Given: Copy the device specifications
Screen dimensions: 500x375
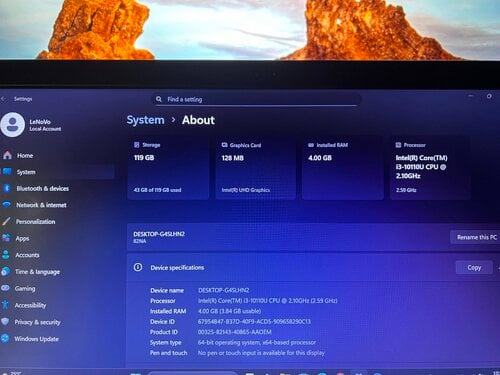Looking at the screenshot, I should pyautogui.click(x=474, y=267).
